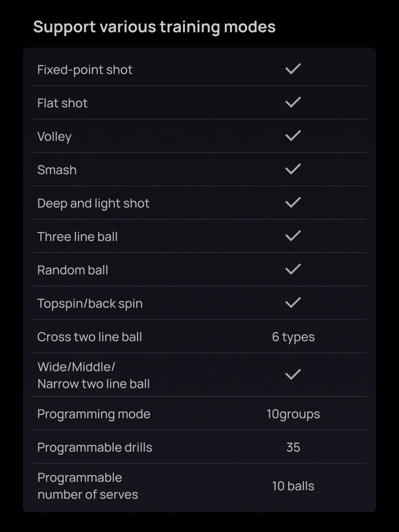The height and width of the screenshot is (532, 399).
Task: Click the "Topspin/back spin" label text
Action: (90, 303)
